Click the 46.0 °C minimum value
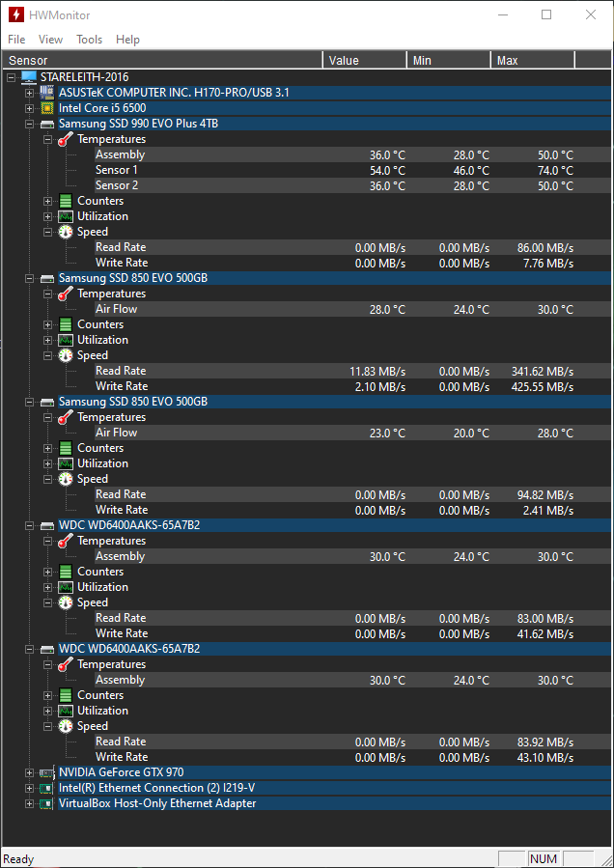Image resolution: width=614 pixels, height=868 pixels. [472, 171]
